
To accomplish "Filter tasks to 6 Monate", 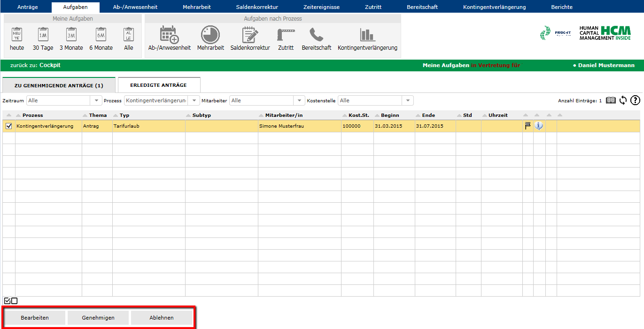I will tap(101, 39).
